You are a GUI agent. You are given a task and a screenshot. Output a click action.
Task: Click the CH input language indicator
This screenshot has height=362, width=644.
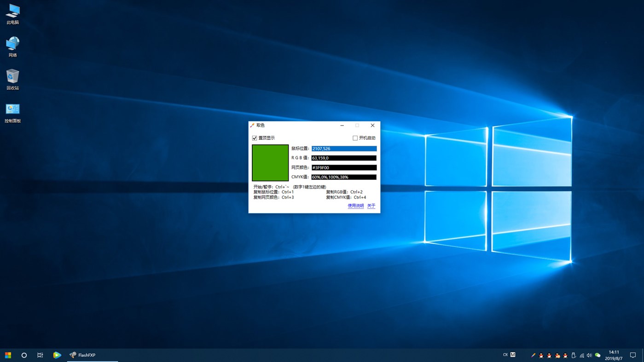tap(505, 355)
